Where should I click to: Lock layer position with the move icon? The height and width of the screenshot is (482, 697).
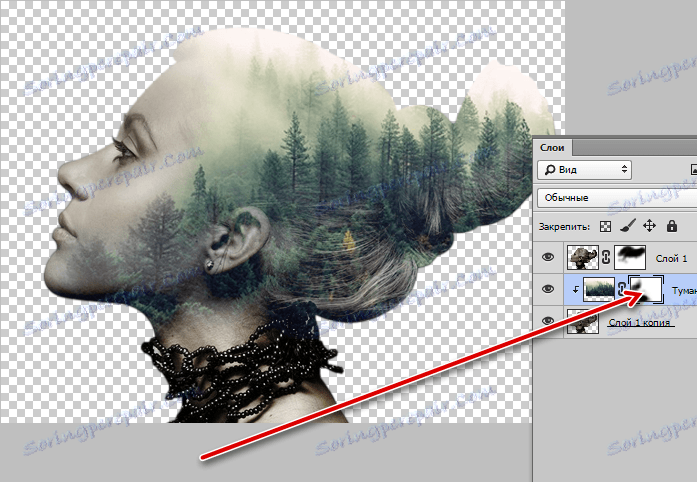click(649, 226)
